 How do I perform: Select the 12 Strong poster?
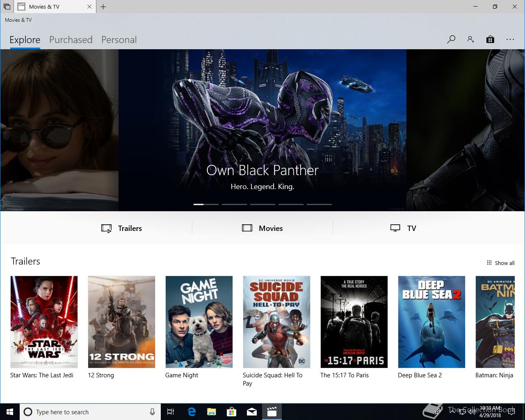121,322
